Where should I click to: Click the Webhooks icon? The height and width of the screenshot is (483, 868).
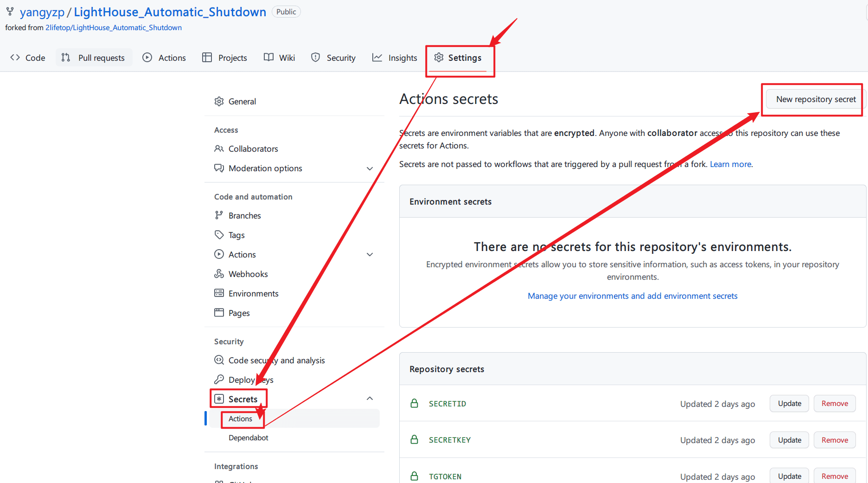tap(219, 274)
